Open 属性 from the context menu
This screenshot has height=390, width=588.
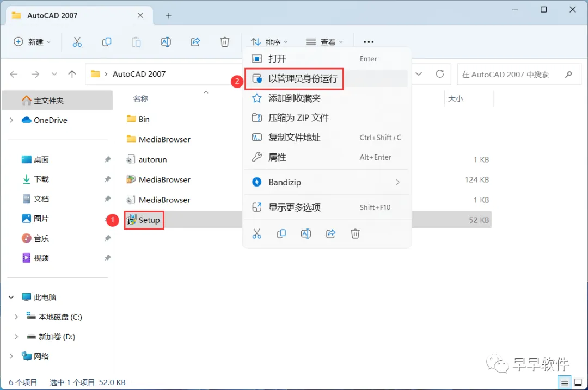(x=326, y=157)
